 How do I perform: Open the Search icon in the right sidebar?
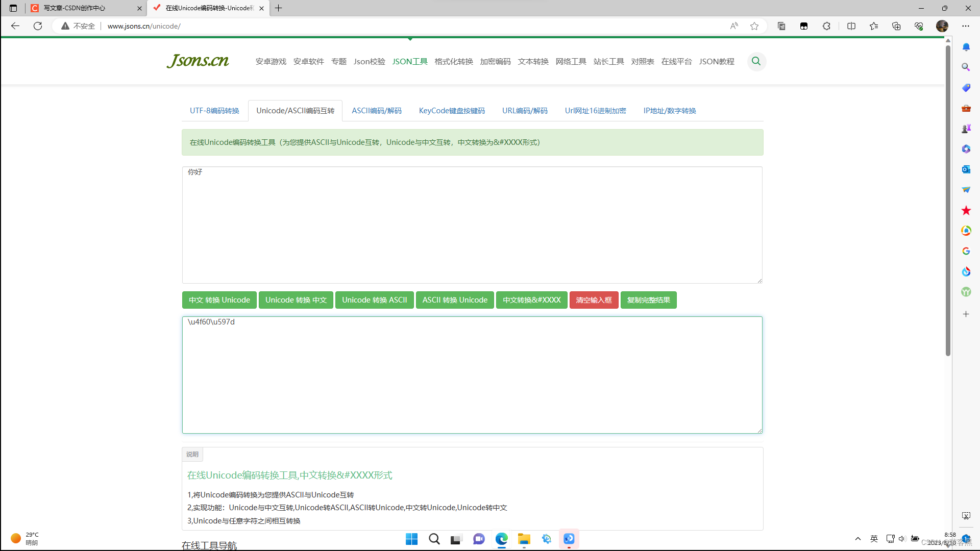pyautogui.click(x=966, y=67)
